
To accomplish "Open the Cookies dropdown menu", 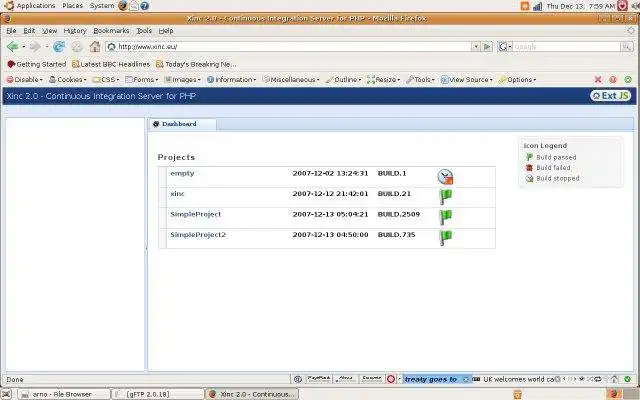I will (x=68, y=80).
